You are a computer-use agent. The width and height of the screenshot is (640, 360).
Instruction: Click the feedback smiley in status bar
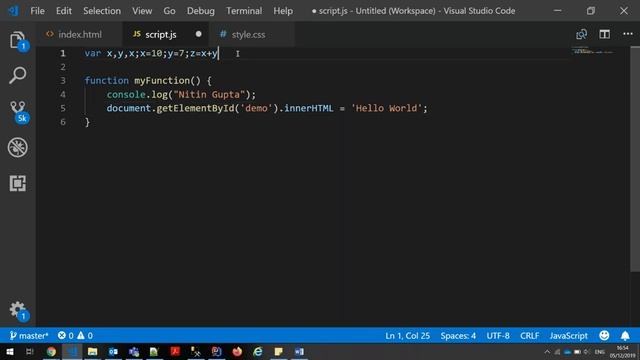[604, 336]
